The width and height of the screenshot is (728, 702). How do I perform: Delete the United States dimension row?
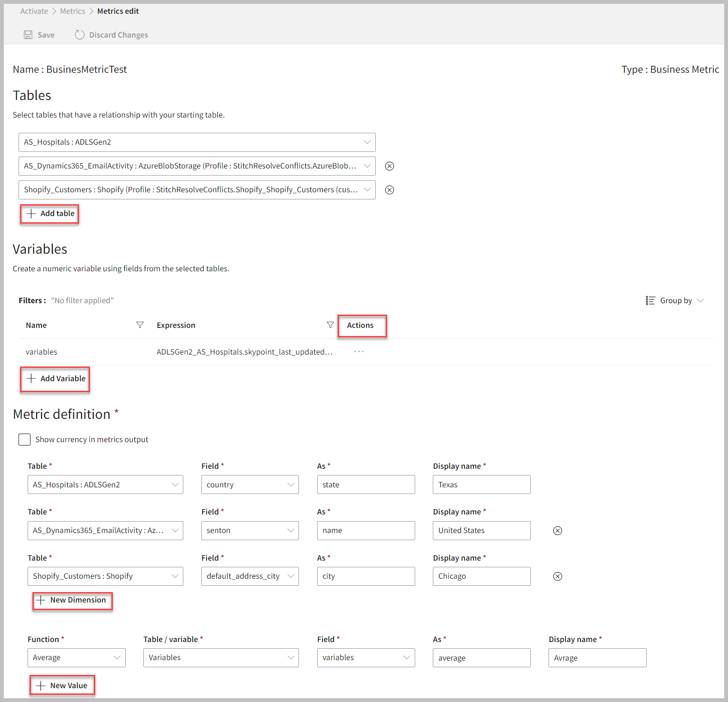pos(558,531)
